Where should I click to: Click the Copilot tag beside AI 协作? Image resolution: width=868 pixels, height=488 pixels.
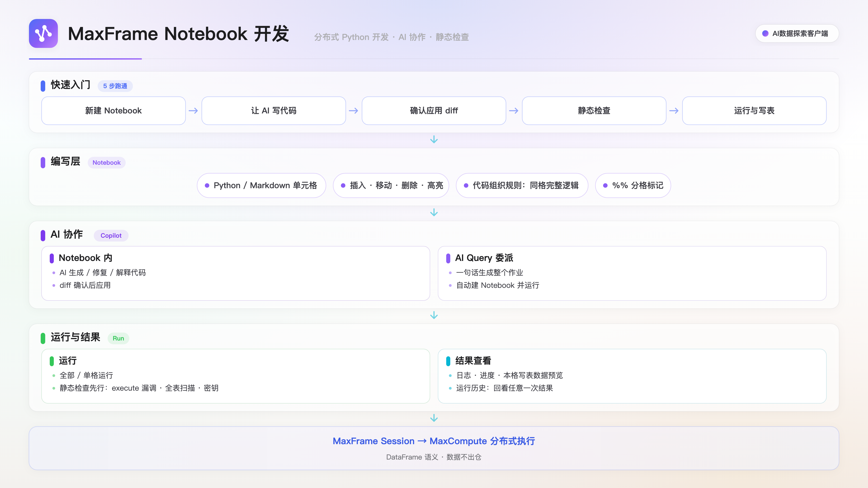click(111, 236)
